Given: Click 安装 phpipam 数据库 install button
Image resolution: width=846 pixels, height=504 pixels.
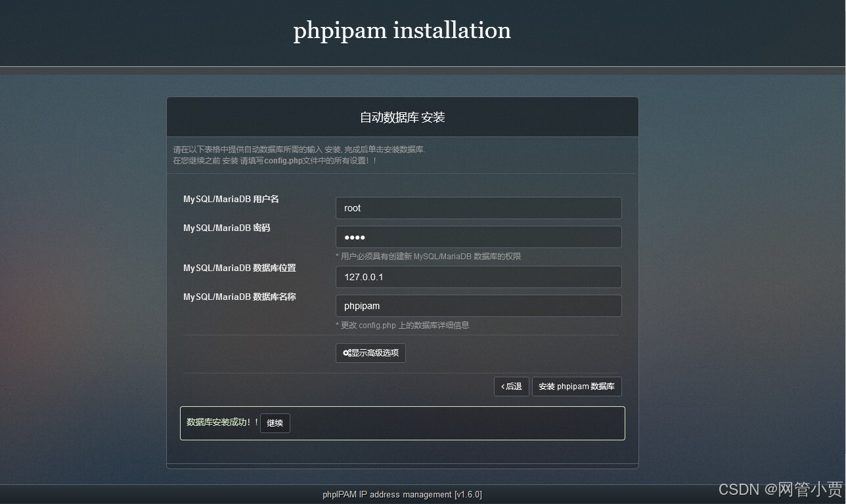Looking at the screenshot, I should pyautogui.click(x=577, y=387).
